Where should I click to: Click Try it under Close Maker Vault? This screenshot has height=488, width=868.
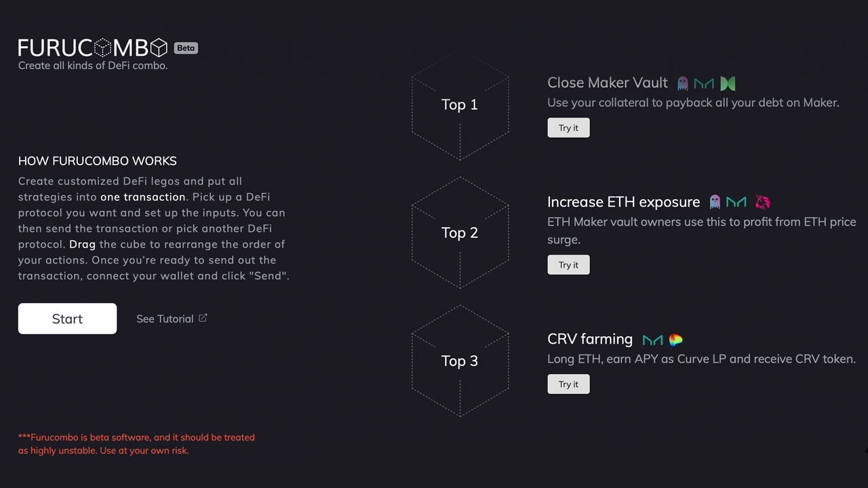[568, 127]
